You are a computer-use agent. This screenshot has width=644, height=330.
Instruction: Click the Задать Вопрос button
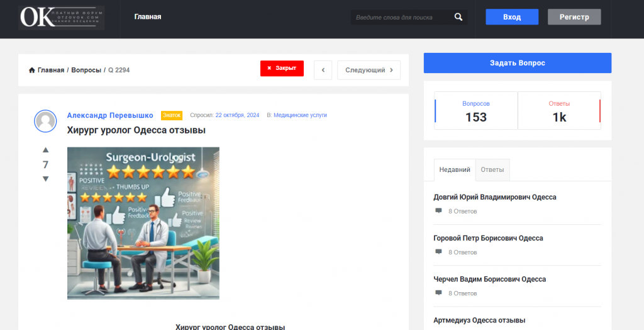(x=517, y=63)
